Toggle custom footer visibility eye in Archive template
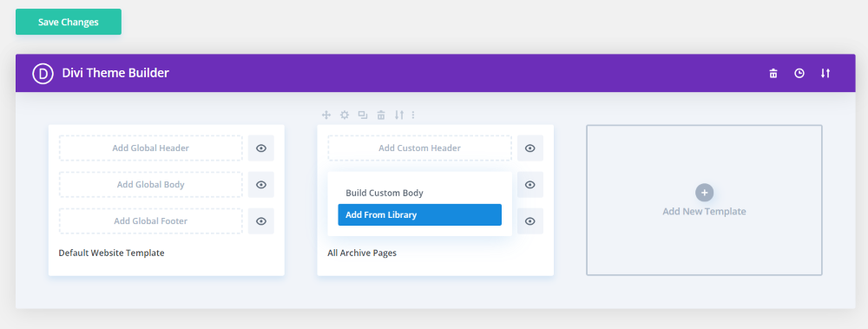This screenshot has width=868, height=329. point(530,221)
